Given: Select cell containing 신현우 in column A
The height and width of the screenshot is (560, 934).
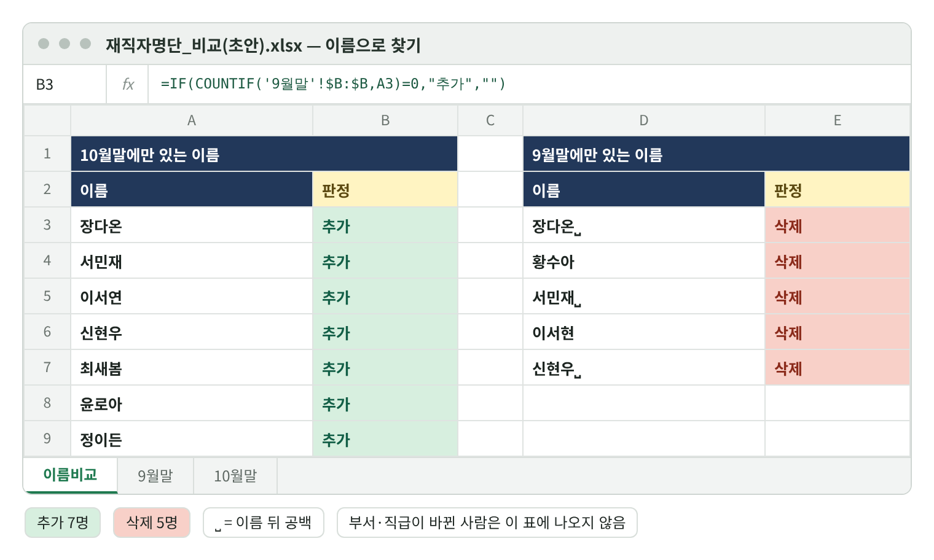Looking at the screenshot, I should tap(192, 332).
